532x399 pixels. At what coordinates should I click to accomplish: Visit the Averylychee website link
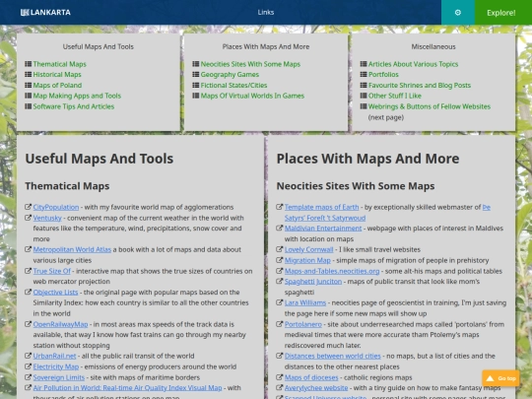(316, 388)
